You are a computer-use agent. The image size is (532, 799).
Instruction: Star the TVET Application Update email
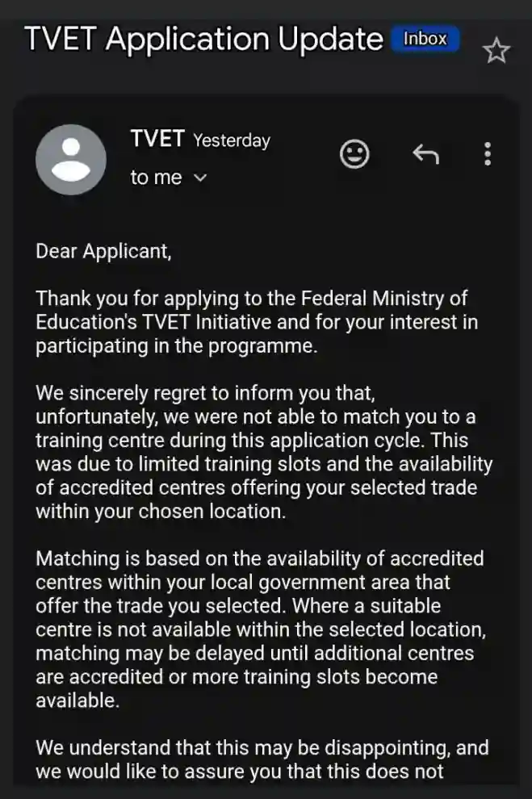tap(496, 51)
